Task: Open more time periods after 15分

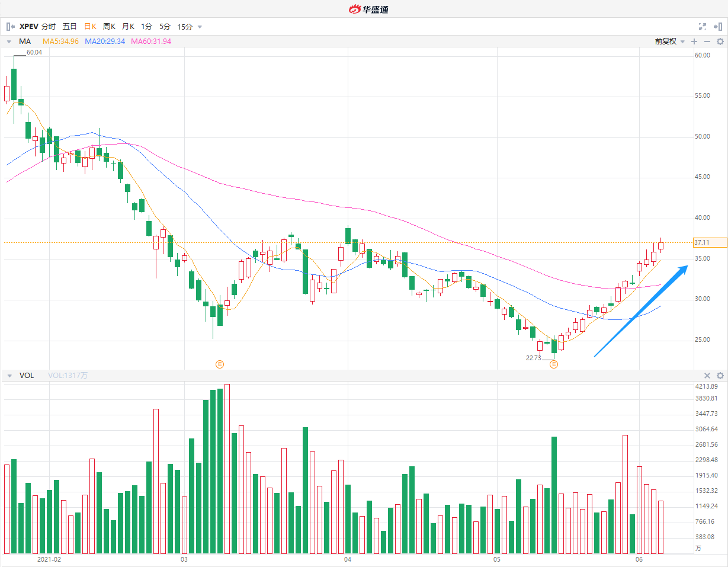Action: [x=200, y=27]
